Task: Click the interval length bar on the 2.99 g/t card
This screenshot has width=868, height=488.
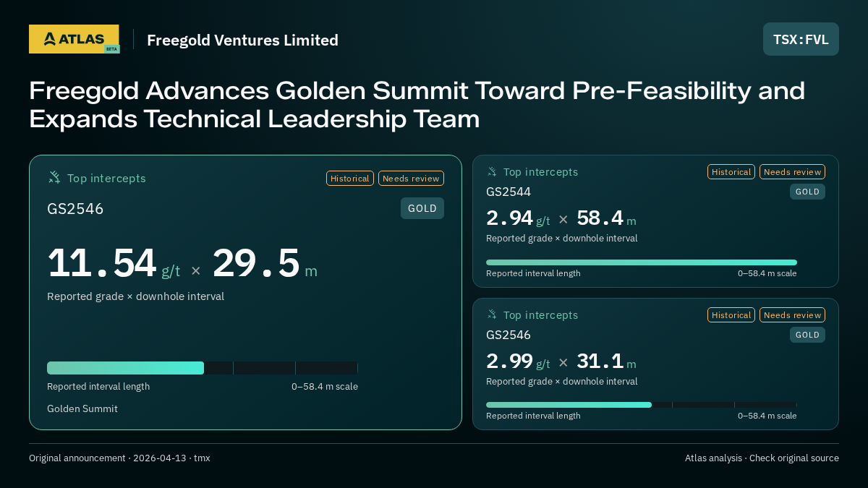Action: pos(642,405)
